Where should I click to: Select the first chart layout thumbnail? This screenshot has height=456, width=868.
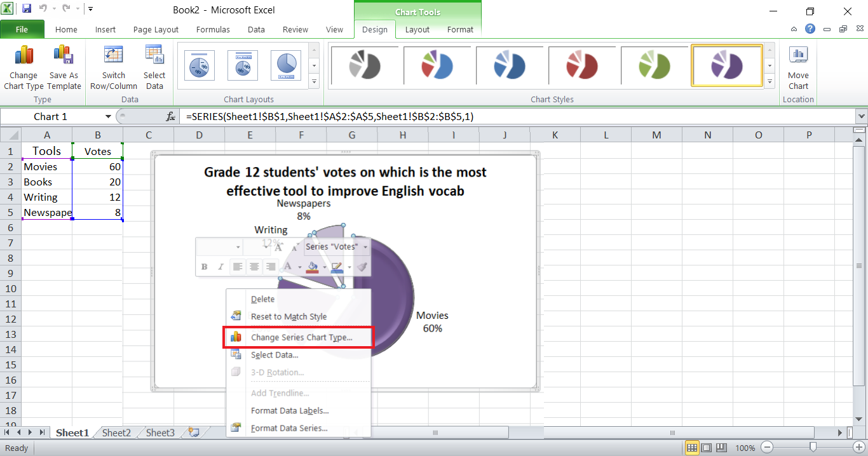199,65
